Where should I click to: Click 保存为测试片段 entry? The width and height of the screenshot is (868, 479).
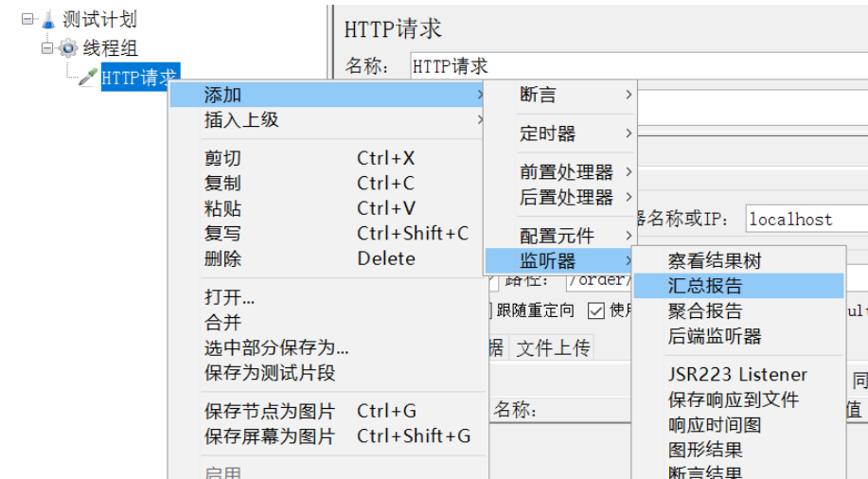[328, 373]
